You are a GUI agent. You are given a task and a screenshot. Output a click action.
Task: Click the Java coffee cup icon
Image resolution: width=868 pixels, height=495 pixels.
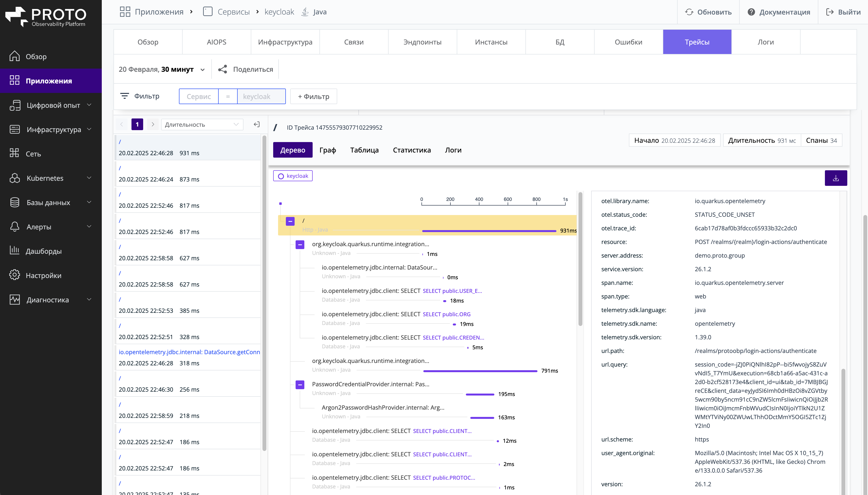pyautogui.click(x=305, y=12)
